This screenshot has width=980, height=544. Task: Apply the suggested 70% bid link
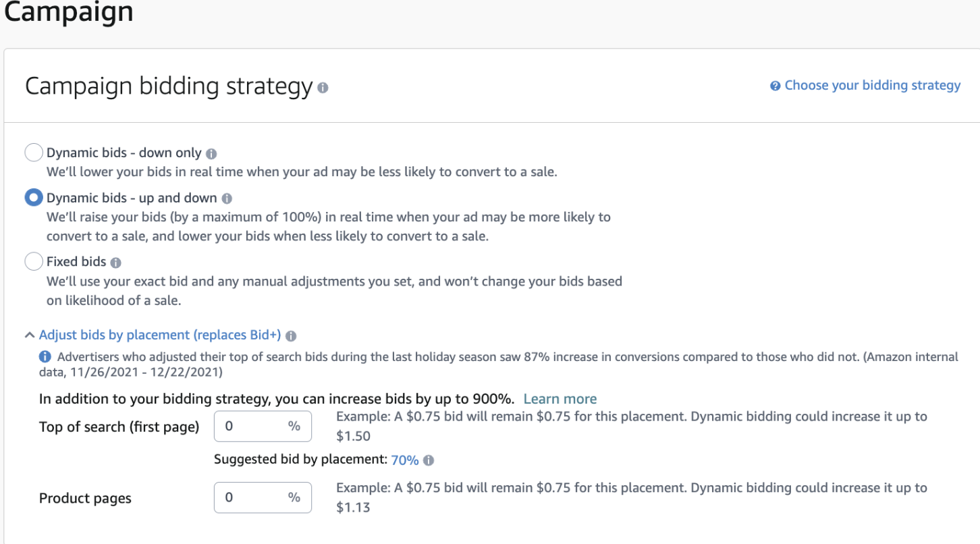coord(405,460)
